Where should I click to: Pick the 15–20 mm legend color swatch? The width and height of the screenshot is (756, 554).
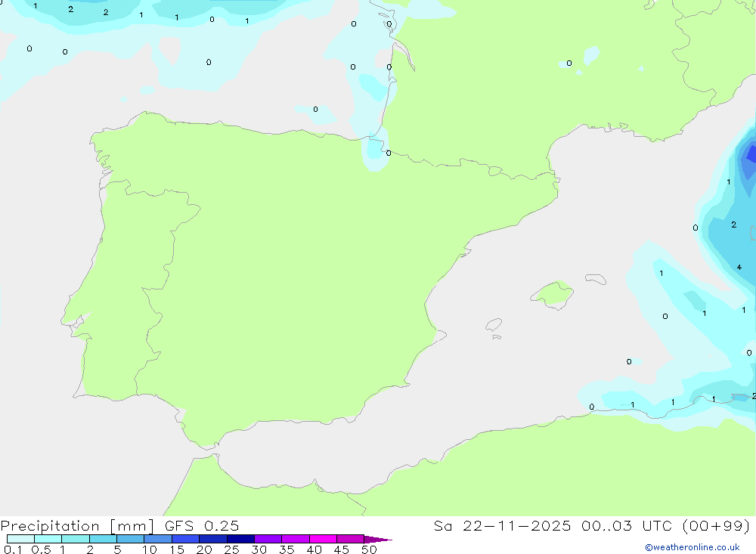[x=186, y=539]
